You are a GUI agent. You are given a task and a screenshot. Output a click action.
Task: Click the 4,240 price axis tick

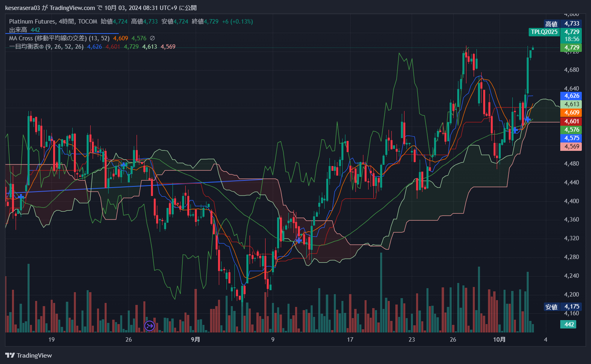pyautogui.click(x=572, y=275)
